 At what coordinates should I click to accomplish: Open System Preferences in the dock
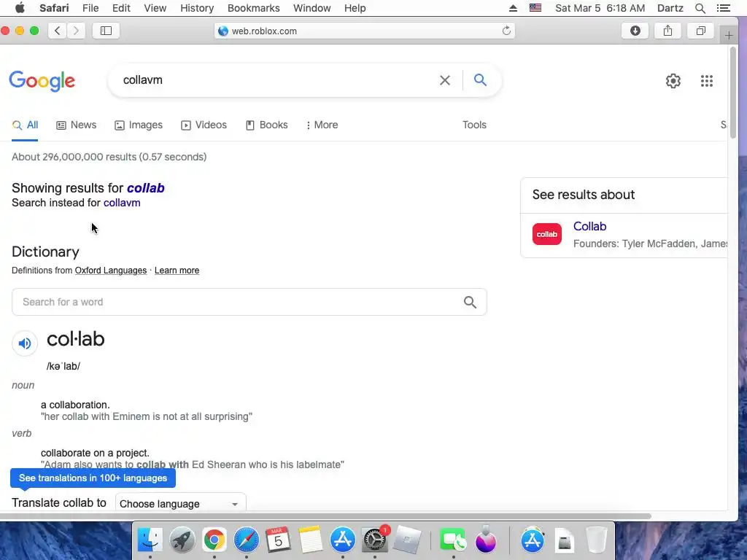375,540
